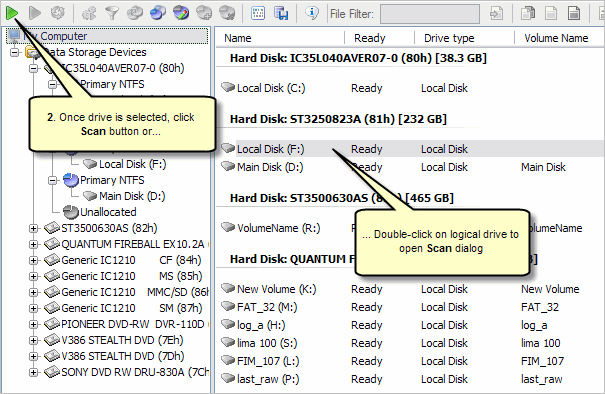Click the grey disk-with-cross toolbar icon
605x394 pixels.
227,13
